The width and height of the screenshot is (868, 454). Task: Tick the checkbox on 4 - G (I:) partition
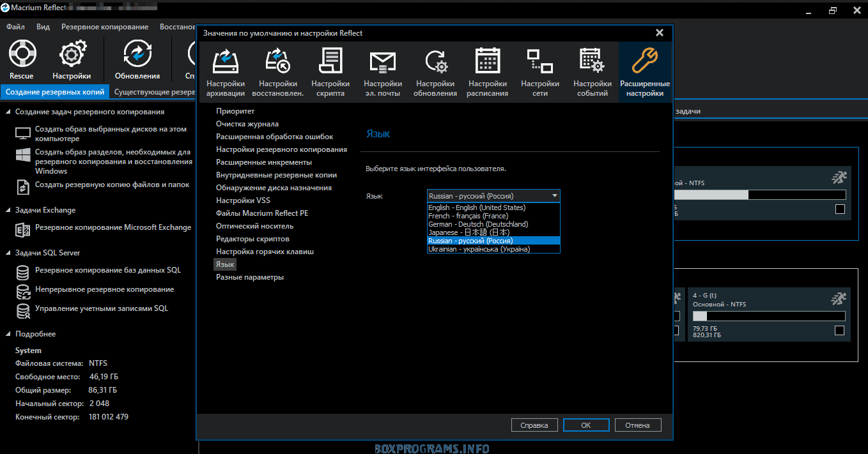click(839, 331)
